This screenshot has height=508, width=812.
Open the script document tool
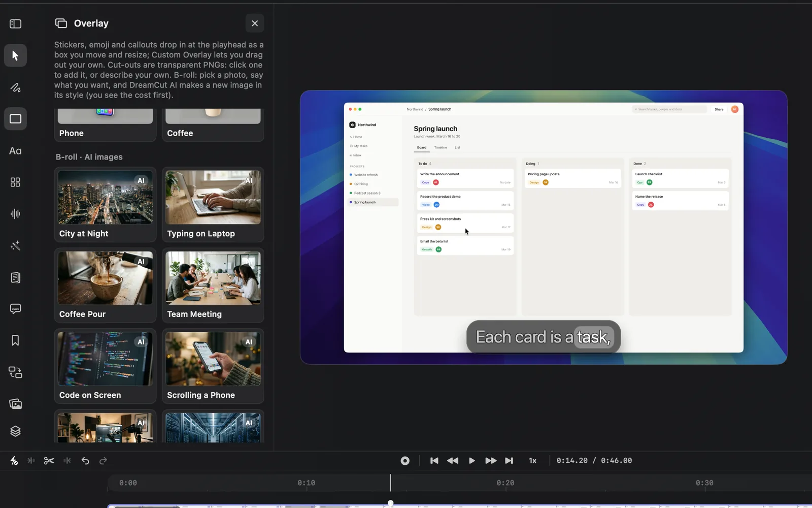[x=15, y=277]
